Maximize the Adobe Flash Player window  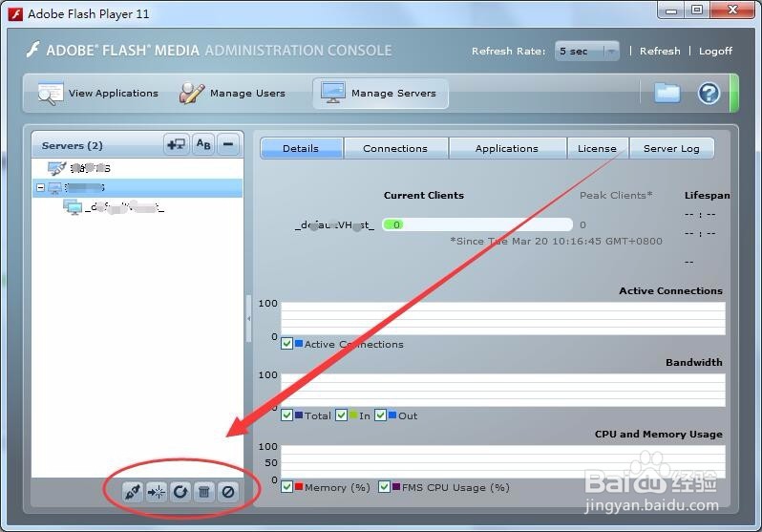pyautogui.click(x=697, y=11)
